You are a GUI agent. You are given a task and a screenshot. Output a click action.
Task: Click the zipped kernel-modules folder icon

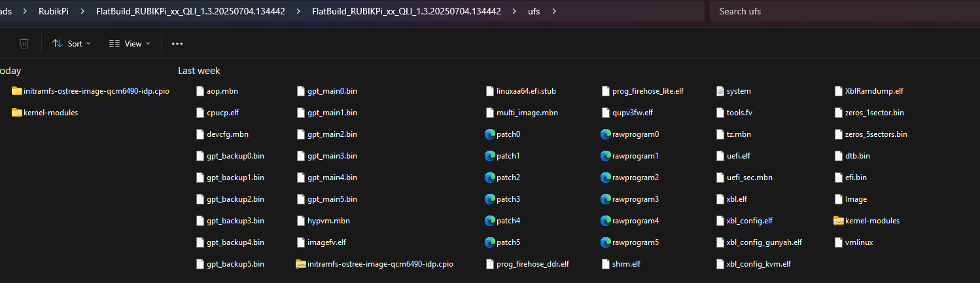point(839,221)
